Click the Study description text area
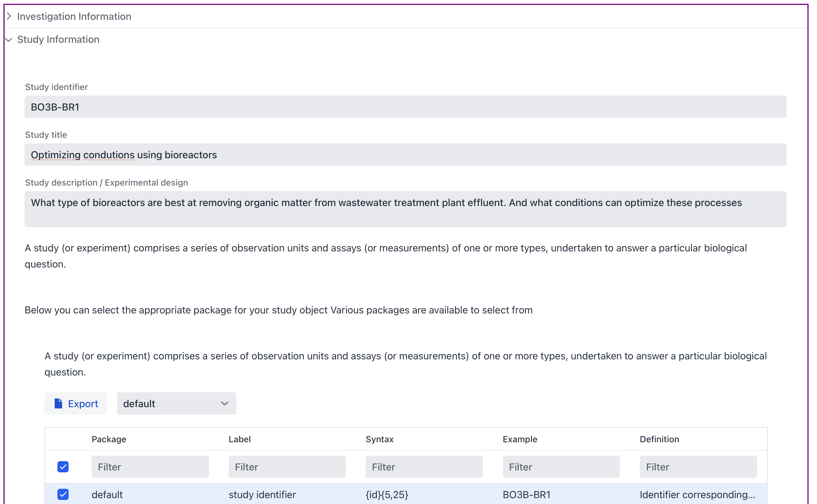817x504 pixels. point(405,209)
